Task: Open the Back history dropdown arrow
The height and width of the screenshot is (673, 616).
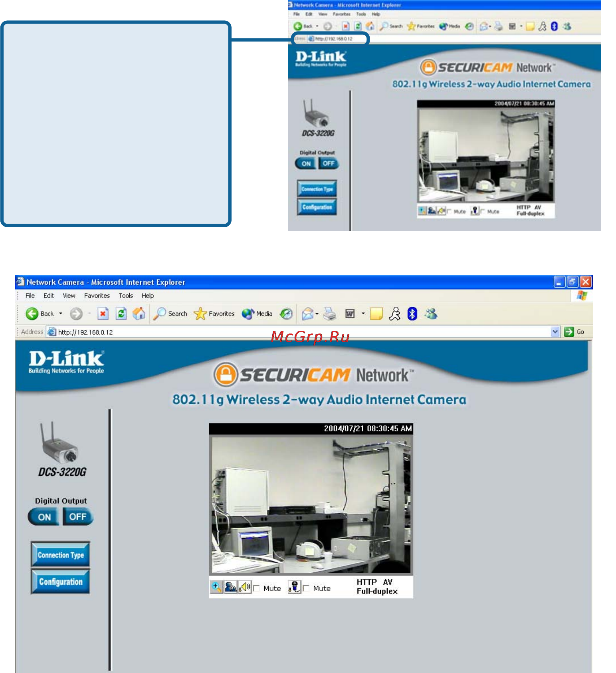Action: coord(61,314)
